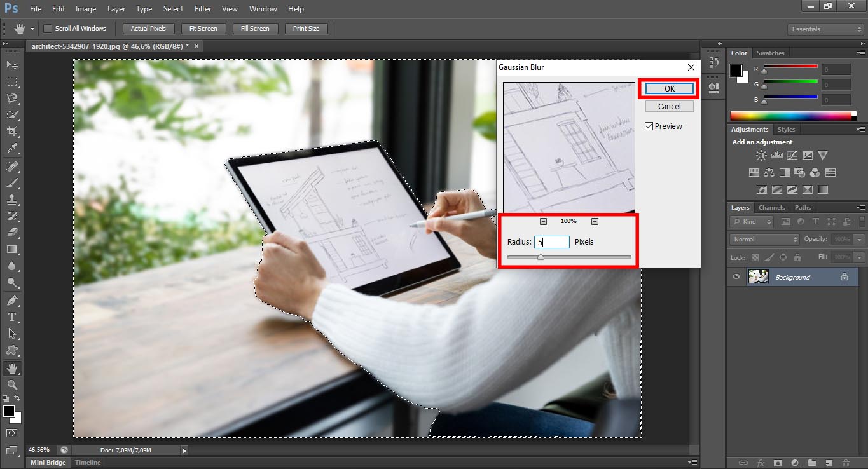868x469 pixels.
Task: Select the Lasso tool
Action: pos(11,99)
